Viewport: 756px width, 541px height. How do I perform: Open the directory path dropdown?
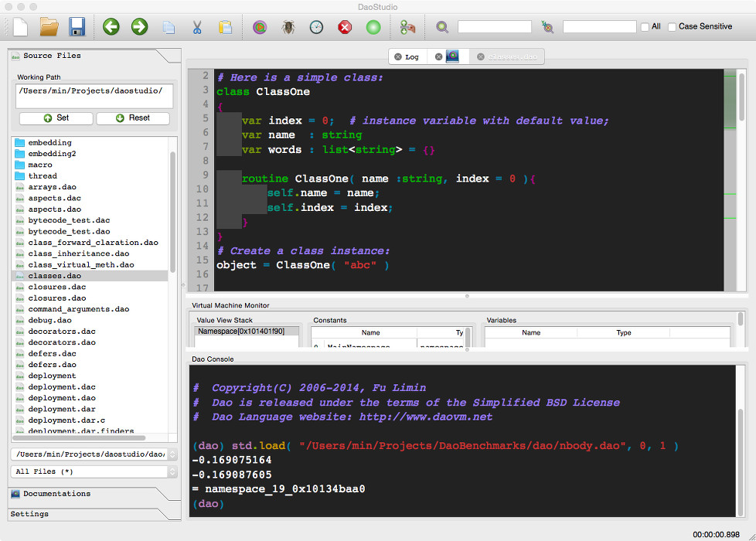click(94, 454)
